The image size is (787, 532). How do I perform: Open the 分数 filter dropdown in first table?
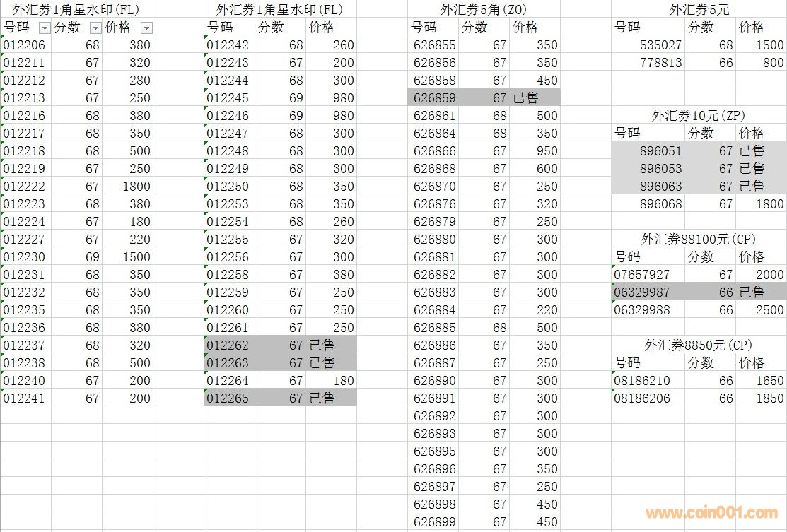95,28
